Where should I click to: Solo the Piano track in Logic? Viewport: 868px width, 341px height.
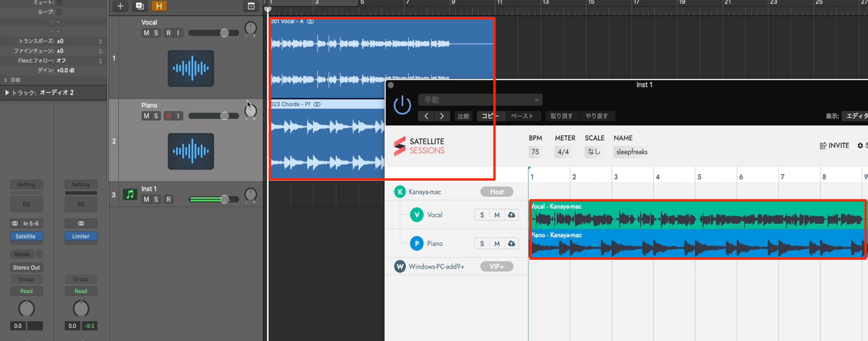point(156,116)
